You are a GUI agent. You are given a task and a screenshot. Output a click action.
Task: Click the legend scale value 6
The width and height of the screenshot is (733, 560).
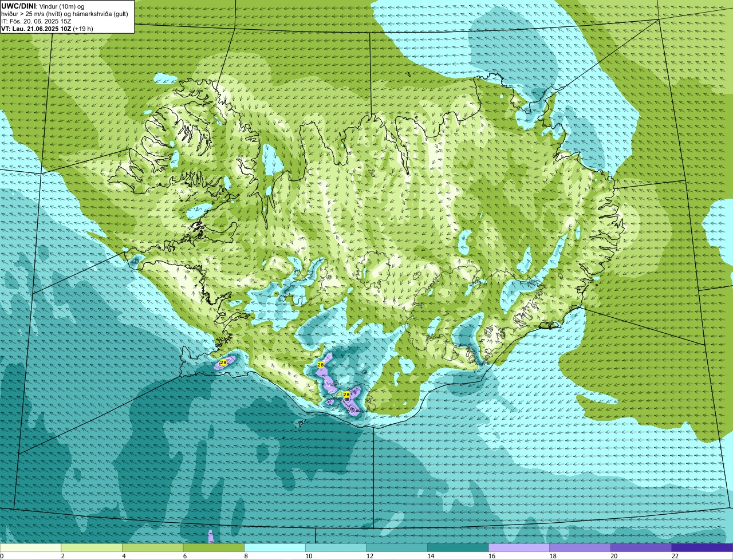click(184, 556)
